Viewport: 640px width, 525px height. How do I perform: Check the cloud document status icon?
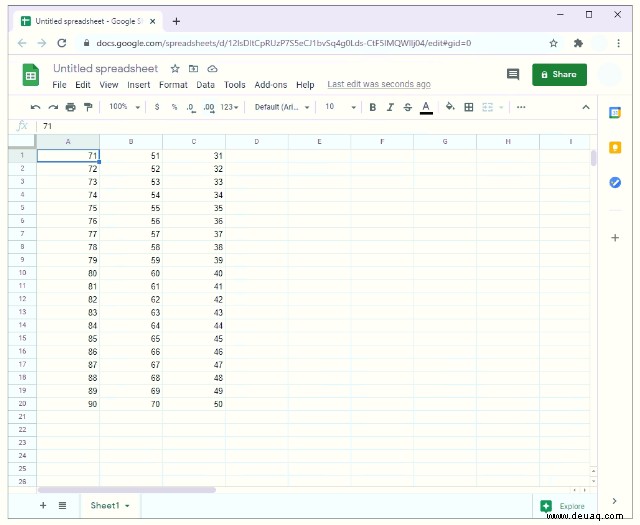(x=212, y=69)
